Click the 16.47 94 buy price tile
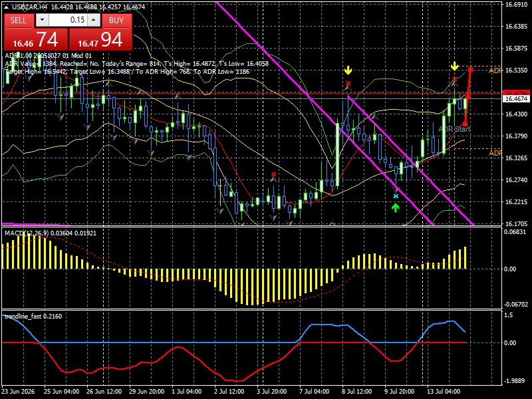Screen dimensions: 532x399 pyautogui.click(x=100, y=40)
